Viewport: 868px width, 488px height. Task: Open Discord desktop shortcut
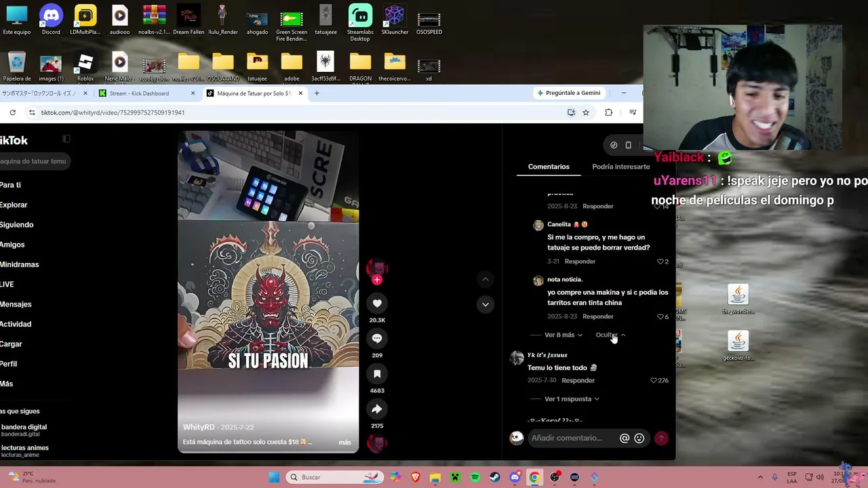click(51, 20)
